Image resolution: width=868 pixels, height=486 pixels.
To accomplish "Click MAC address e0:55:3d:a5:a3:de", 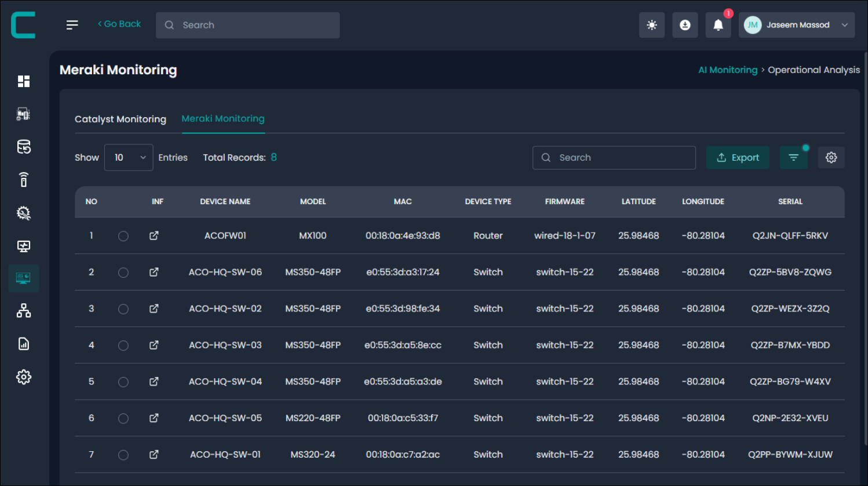I will pyautogui.click(x=403, y=382).
